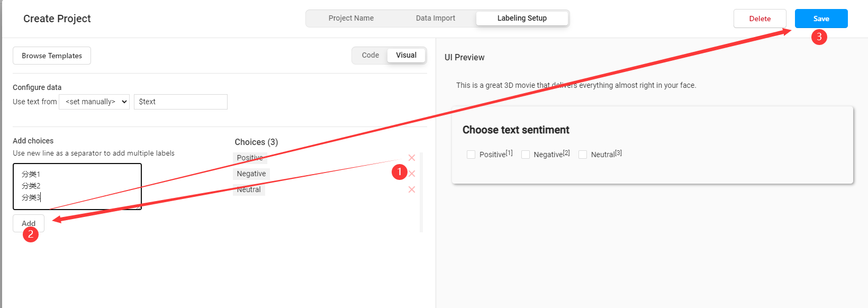868x308 pixels.
Task: Check the Positive checkbox in UI Preview
Action: click(x=471, y=155)
